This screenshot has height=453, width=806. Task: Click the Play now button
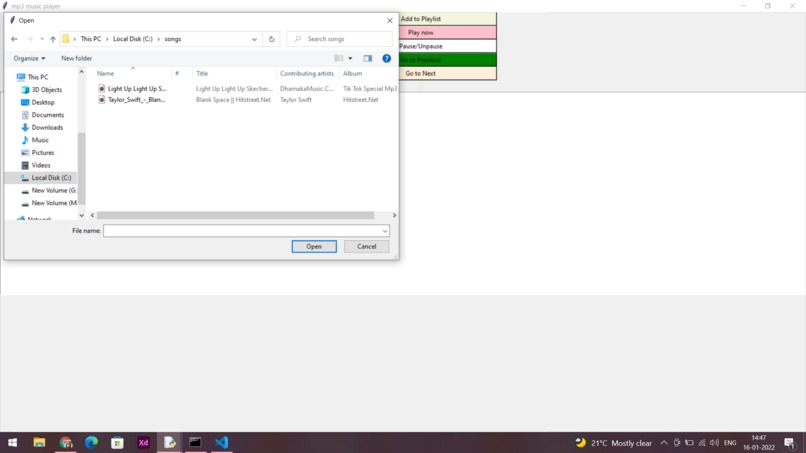(x=447, y=32)
